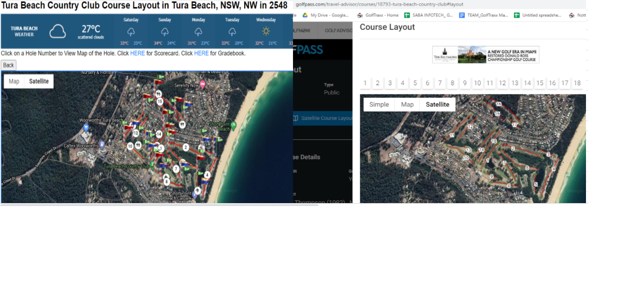644x295 pixels.
Task: Click Wednesday's sunny forecast icon
Action: 266,31
